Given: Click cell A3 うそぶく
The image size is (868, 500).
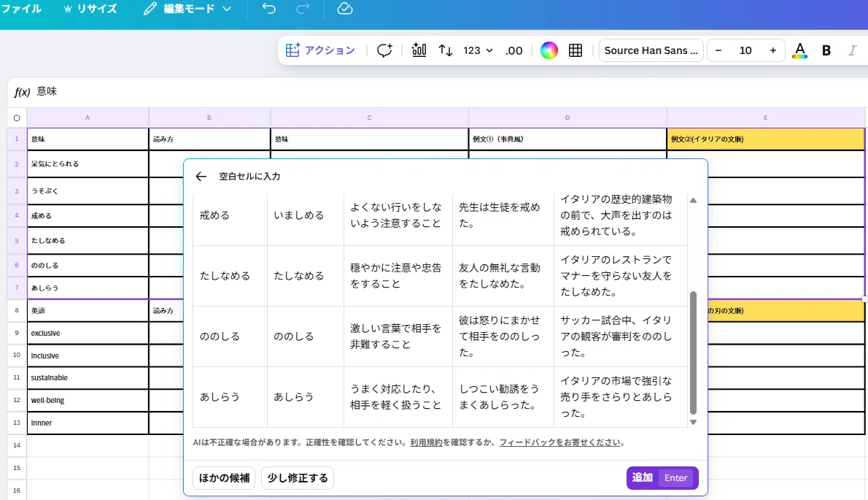Looking at the screenshot, I should pyautogui.click(x=88, y=191).
